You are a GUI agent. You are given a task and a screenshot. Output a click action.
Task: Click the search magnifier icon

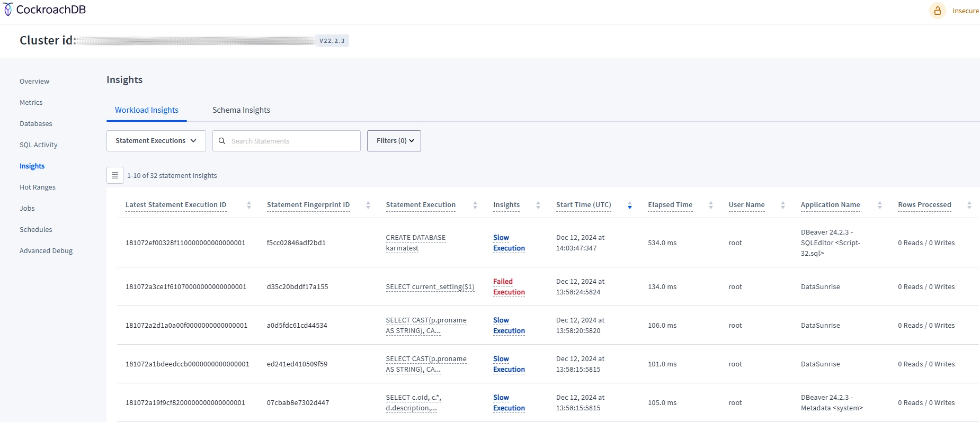coord(222,141)
